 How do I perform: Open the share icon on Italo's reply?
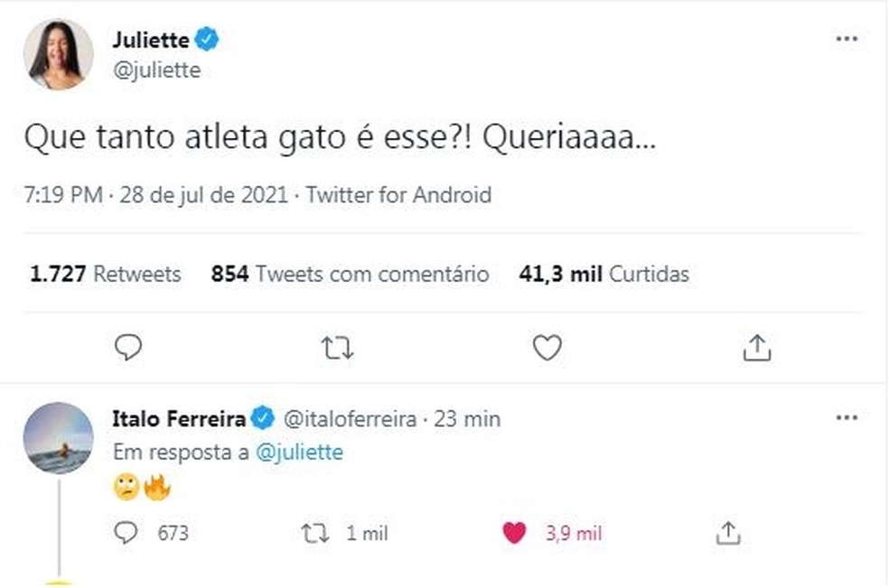click(x=729, y=533)
